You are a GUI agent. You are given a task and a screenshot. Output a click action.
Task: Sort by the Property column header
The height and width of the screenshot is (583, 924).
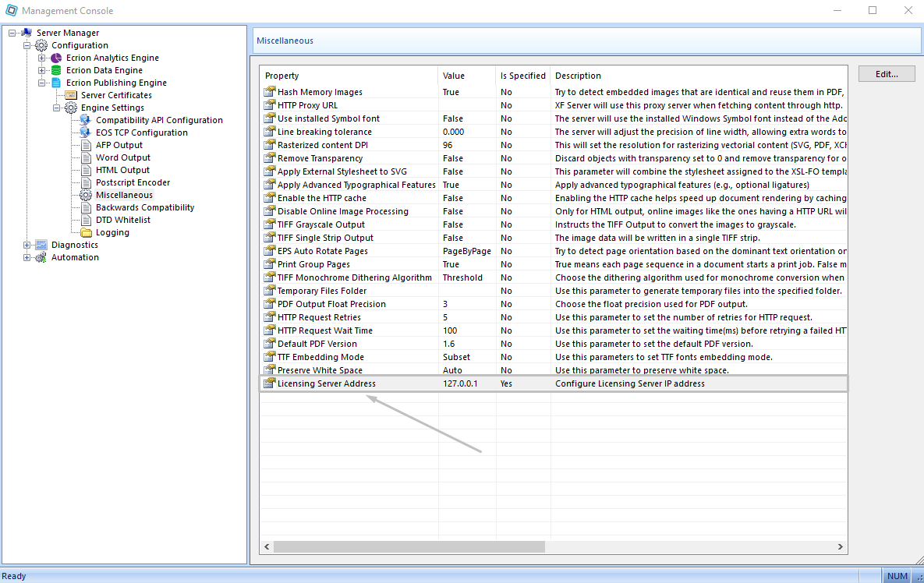[x=349, y=76]
